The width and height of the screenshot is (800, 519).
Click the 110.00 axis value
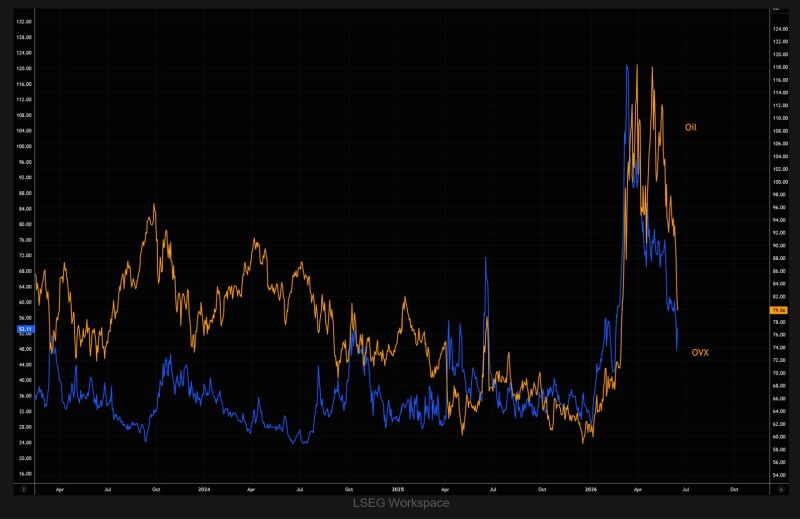(x=780, y=118)
